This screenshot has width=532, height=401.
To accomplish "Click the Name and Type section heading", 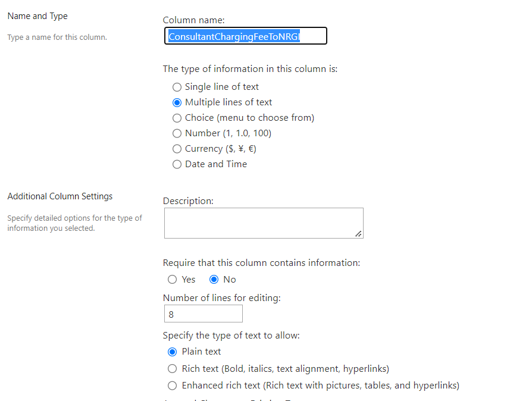I will [x=37, y=16].
